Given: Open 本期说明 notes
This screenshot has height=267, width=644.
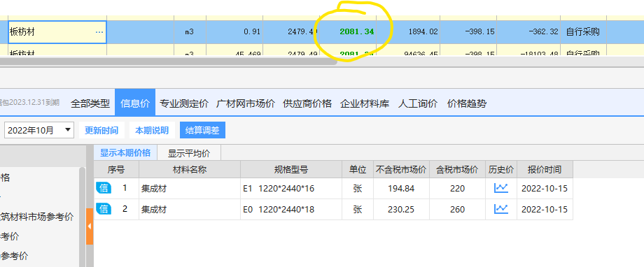Looking at the screenshot, I should point(152,131).
